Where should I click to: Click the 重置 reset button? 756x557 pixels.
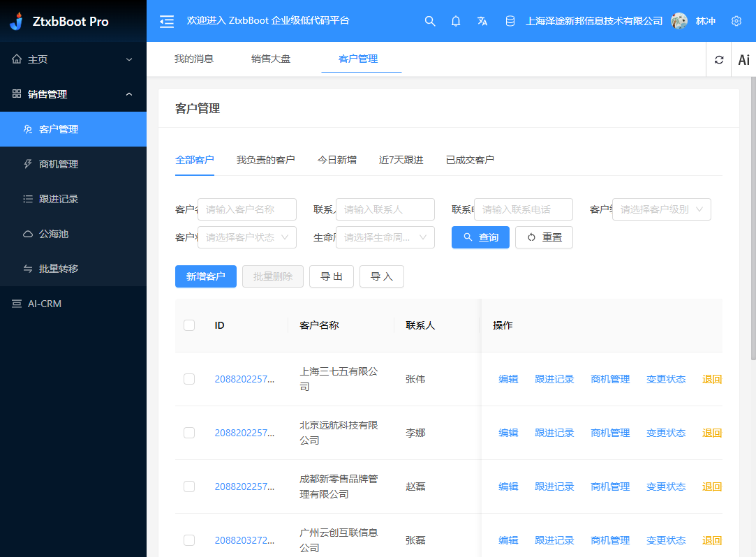[x=544, y=237]
